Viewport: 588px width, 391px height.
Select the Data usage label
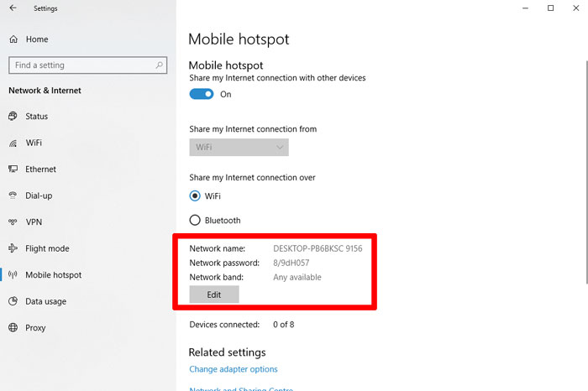(x=45, y=301)
